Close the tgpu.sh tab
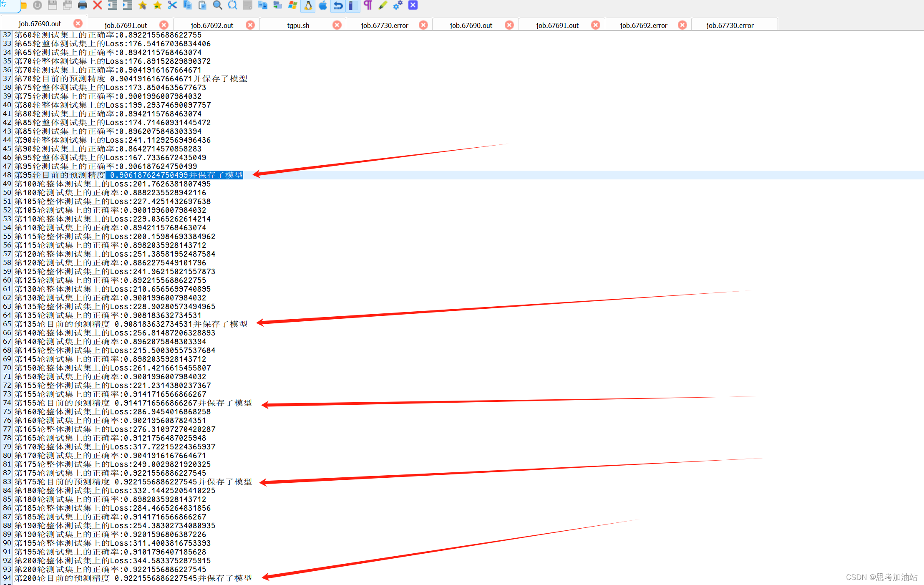Screen dimensions: 924x585 [337, 25]
